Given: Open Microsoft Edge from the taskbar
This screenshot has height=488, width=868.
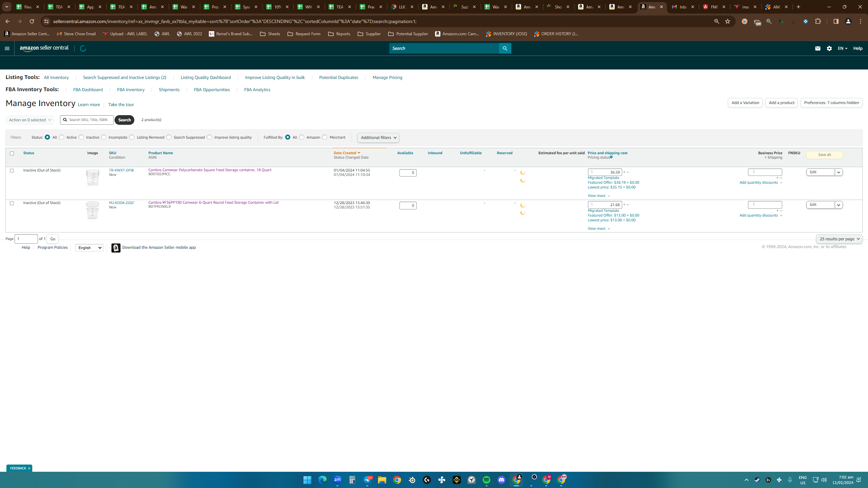Looking at the screenshot, I should tap(322, 480).
